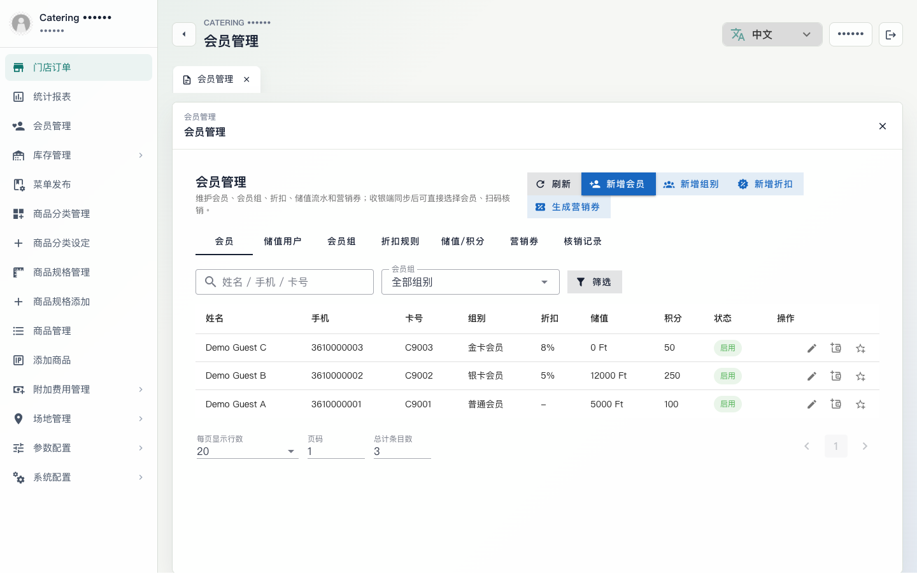Focus the 姓名 / 手机 / 卡号 search field
This screenshot has width=917, height=588.
[x=285, y=282]
